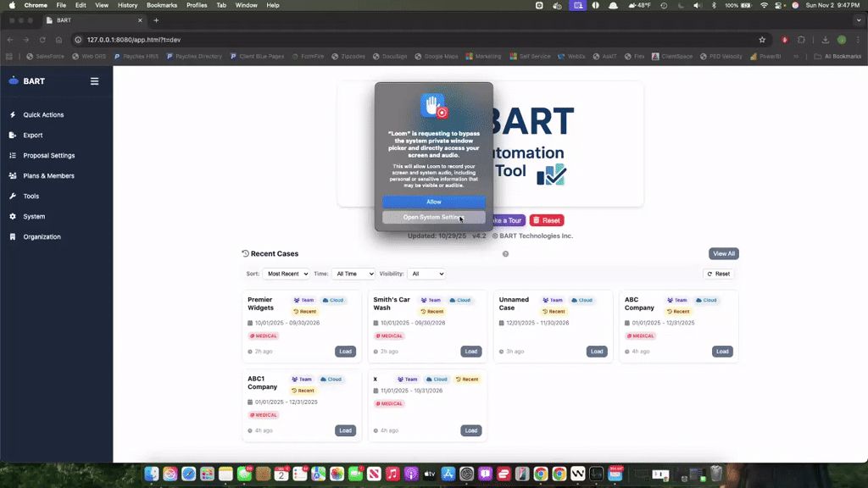Viewport: 868px width, 488px height.
Task: Open the All Bookmarks folder
Action: pos(837,57)
